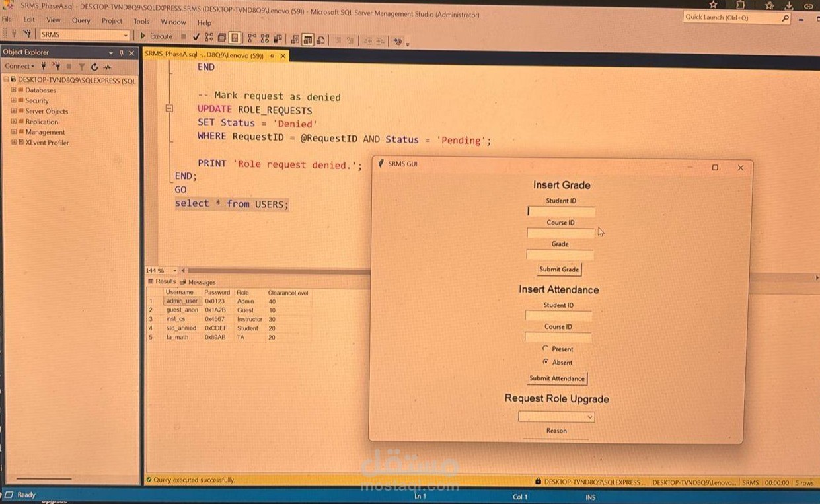Viewport: 820px width, 504px height.
Task: Click the Submit Attendance button
Action: [x=557, y=378]
